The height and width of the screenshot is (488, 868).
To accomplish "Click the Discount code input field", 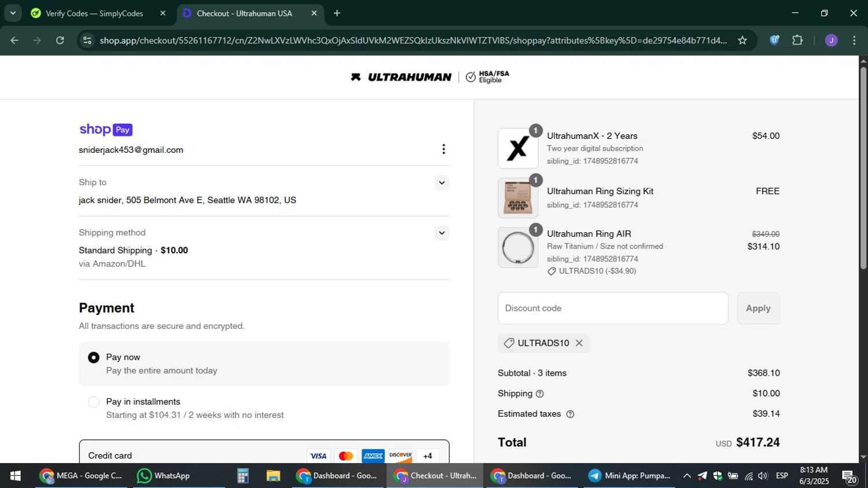I will click(x=613, y=309).
